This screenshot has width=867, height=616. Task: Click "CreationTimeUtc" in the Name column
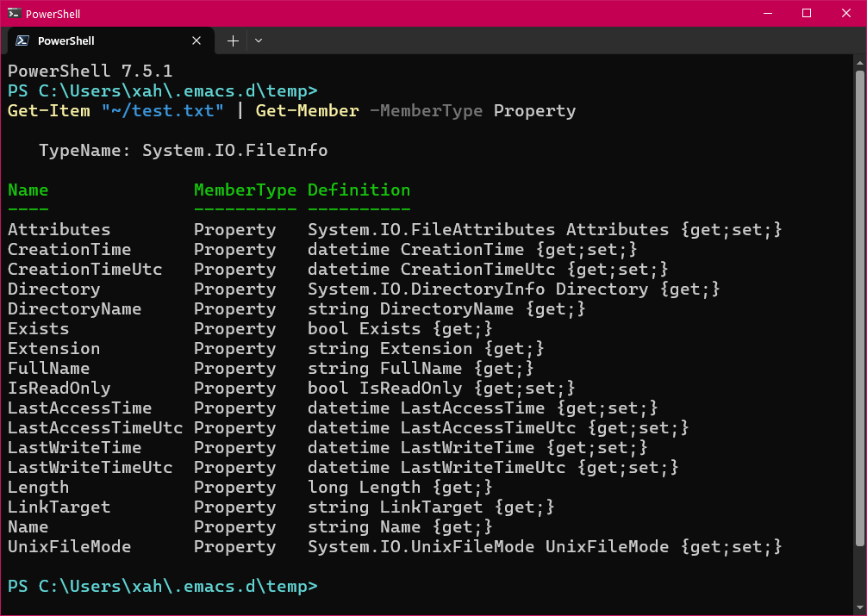pyautogui.click(x=85, y=270)
